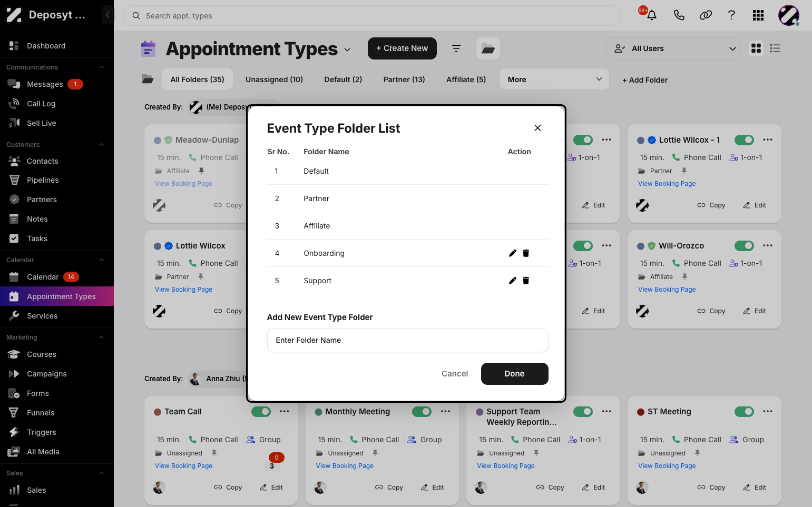This screenshot has height=507, width=812.
Task: Collapse the Communications sidebar section
Action: coord(102,67)
